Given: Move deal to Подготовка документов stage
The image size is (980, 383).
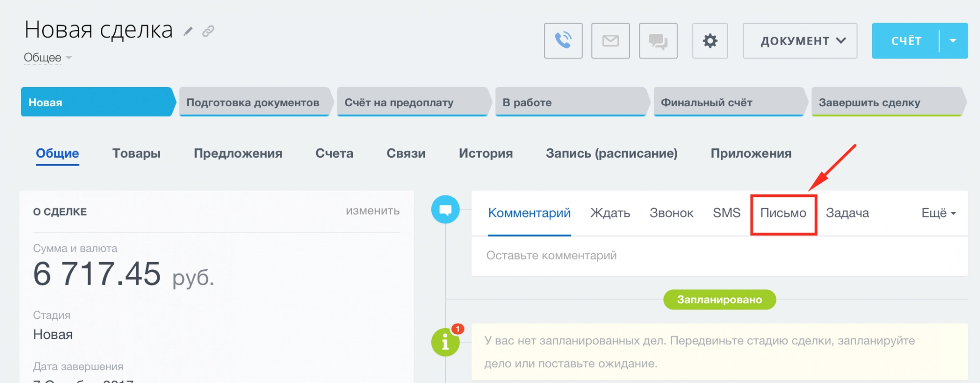Looking at the screenshot, I should pyautogui.click(x=256, y=102).
